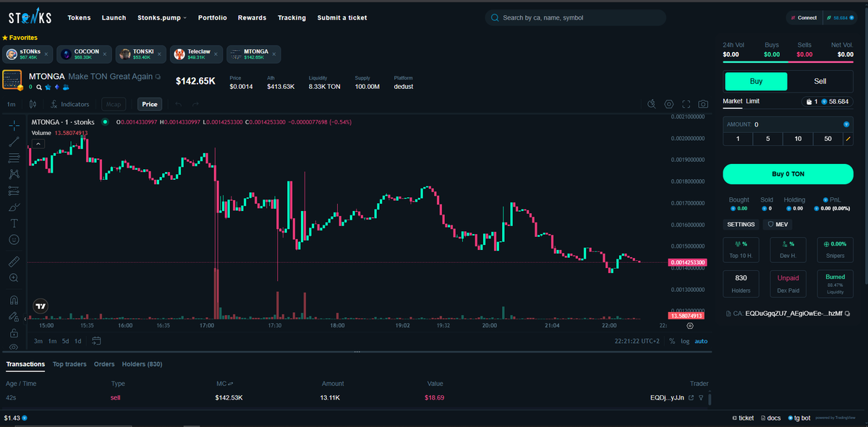Click the Buy 0 TON button
The image size is (868, 427).
pos(788,174)
